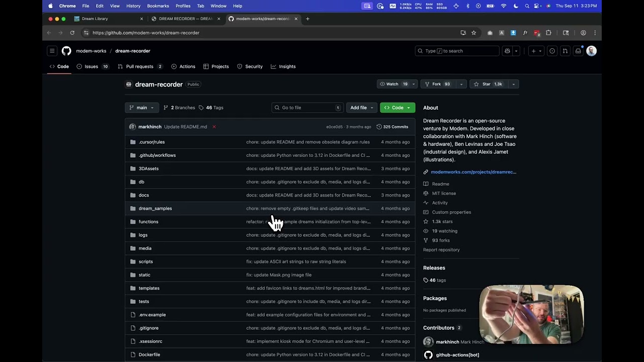Open the dream_samples folder
The height and width of the screenshot is (362, 644).
(x=155, y=208)
